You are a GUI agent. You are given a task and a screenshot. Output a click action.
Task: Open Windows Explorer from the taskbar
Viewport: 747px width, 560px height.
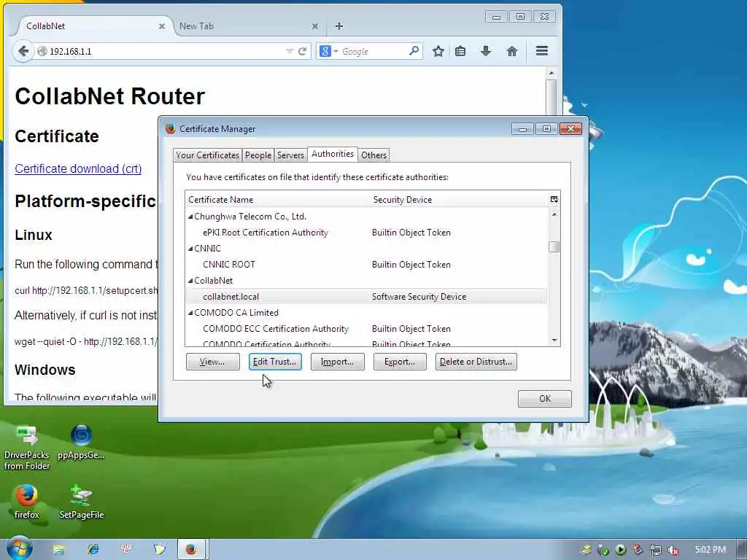point(58,550)
